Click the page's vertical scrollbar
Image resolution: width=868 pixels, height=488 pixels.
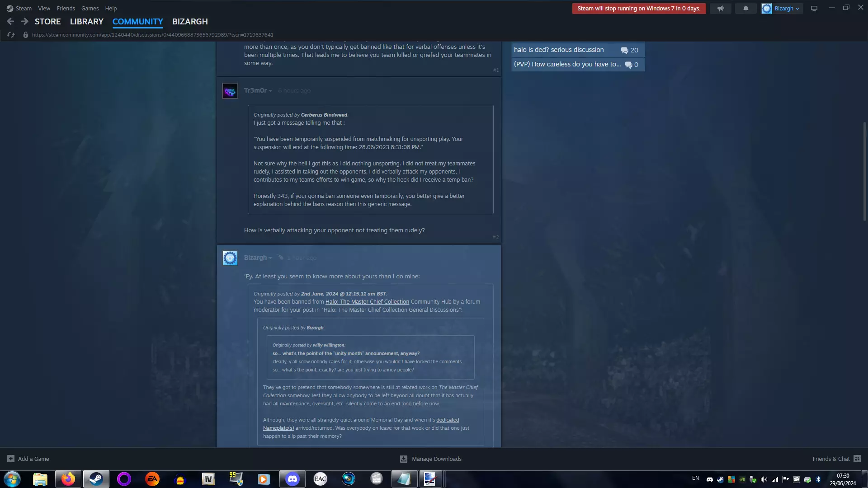tap(864, 172)
